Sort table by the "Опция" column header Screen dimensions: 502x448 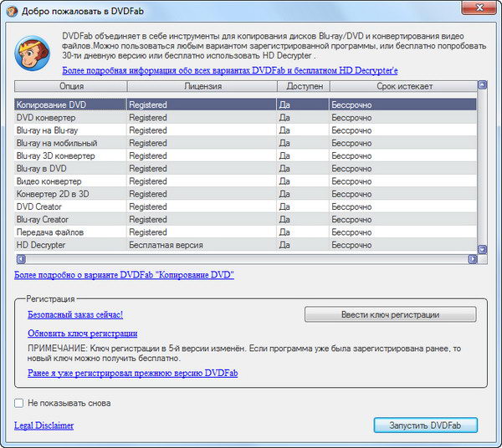[x=71, y=86]
